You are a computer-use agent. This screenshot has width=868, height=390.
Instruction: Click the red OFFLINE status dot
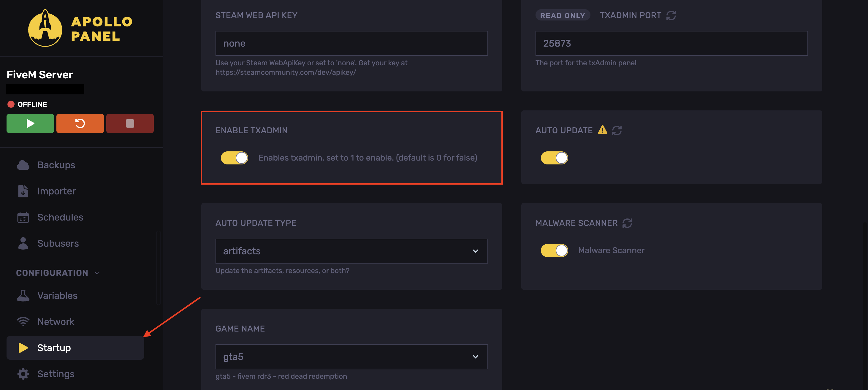11,104
